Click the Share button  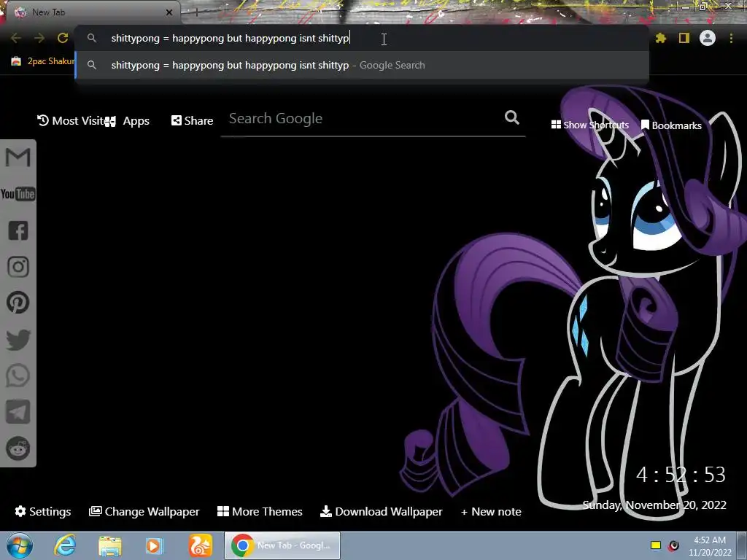click(193, 120)
